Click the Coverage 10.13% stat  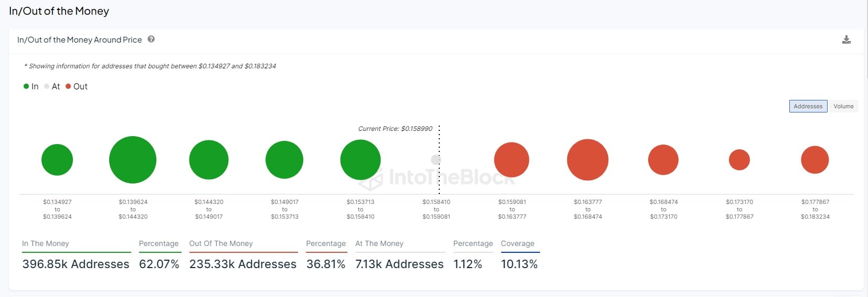[519, 264]
